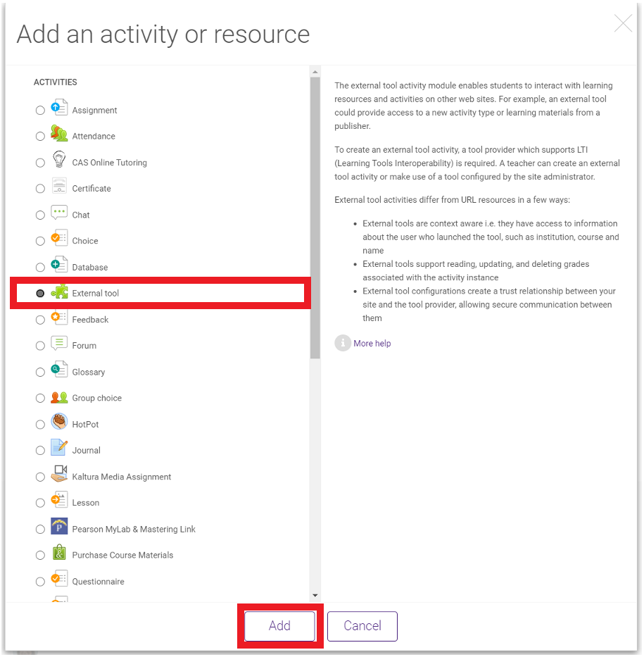Image resolution: width=644 pixels, height=657 pixels.
Task: Click the Pearson MyLab & Mastering Link label
Action: 134,530
